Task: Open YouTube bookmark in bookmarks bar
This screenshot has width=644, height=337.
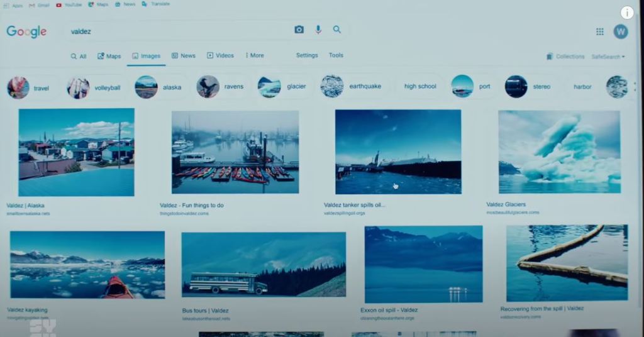Action: (x=69, y=4)
